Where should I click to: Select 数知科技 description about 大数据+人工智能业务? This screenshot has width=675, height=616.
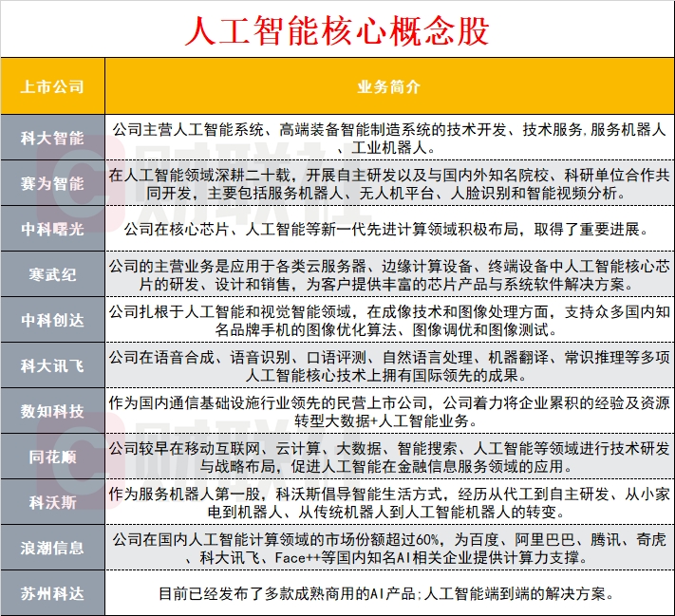click(389, 412)
